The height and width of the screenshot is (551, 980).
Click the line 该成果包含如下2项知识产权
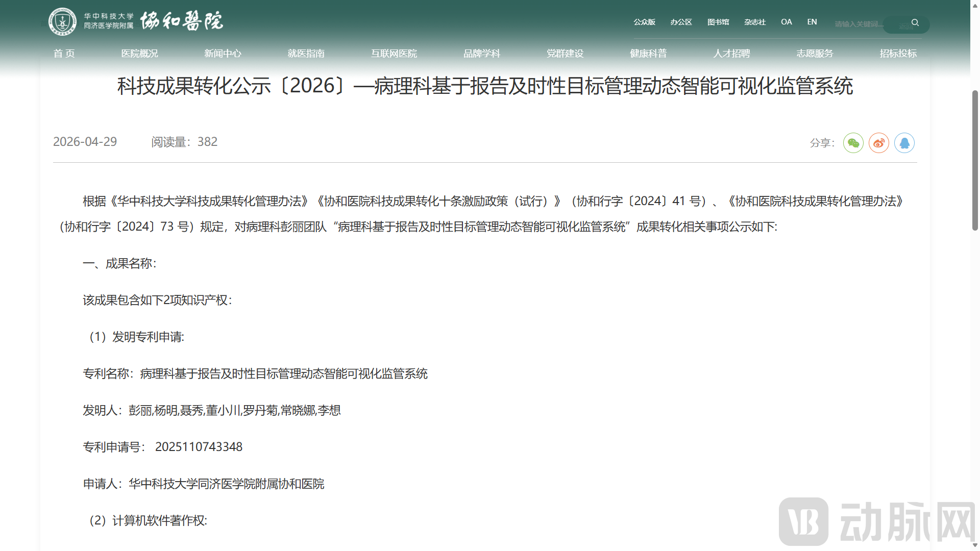[158, 300]
